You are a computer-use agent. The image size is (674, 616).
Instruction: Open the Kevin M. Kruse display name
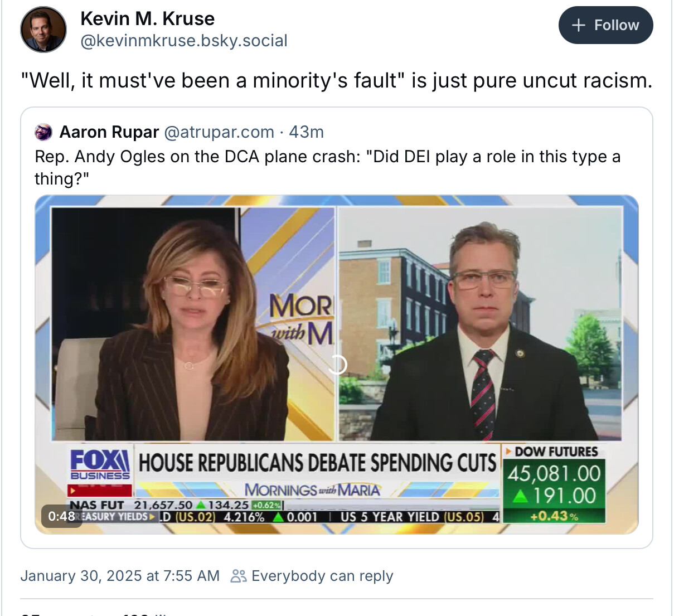point(147,18)
